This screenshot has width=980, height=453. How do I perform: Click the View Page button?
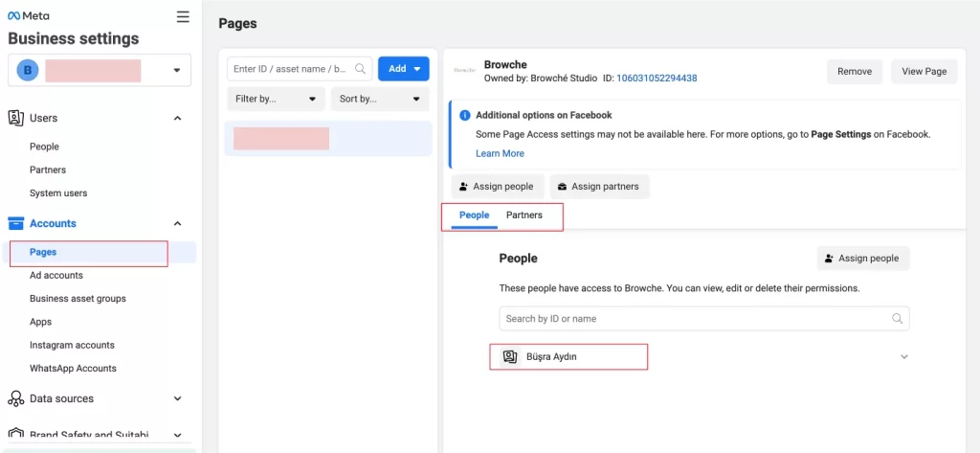[x=924, y=71]
